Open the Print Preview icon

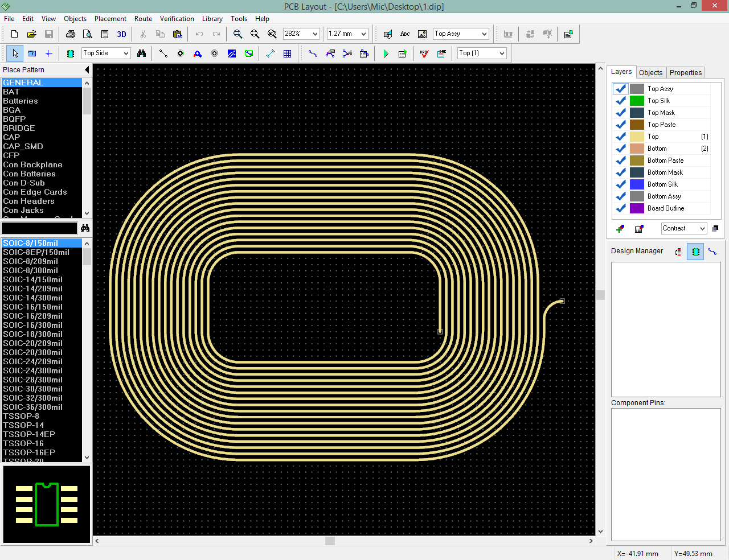[88, 34]
